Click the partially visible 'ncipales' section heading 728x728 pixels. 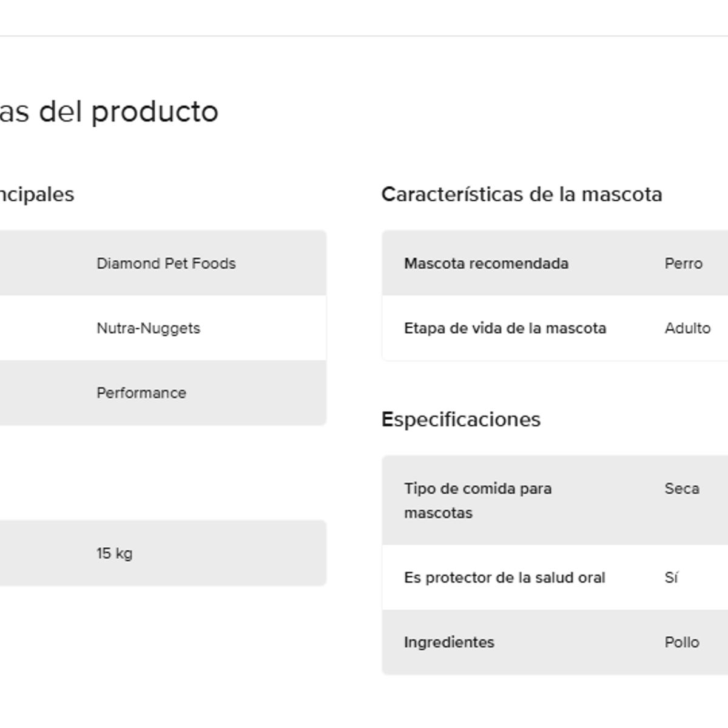[37, 195]
